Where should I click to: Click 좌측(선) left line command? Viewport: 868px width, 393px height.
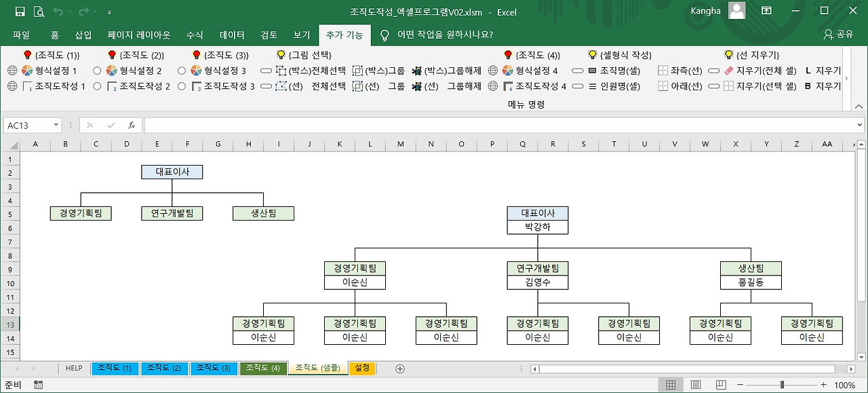click(x=680, y=71)
